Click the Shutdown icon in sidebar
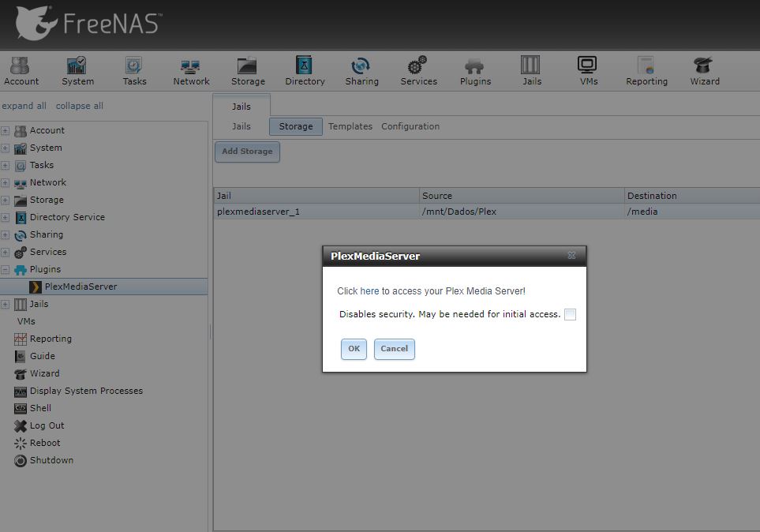 [x=21, y=461]
